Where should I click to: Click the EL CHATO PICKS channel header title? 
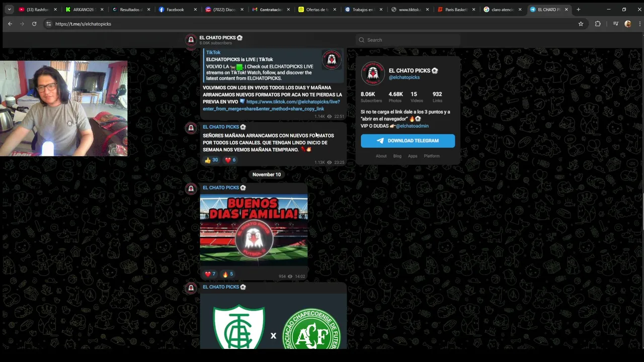click(221, 38)
